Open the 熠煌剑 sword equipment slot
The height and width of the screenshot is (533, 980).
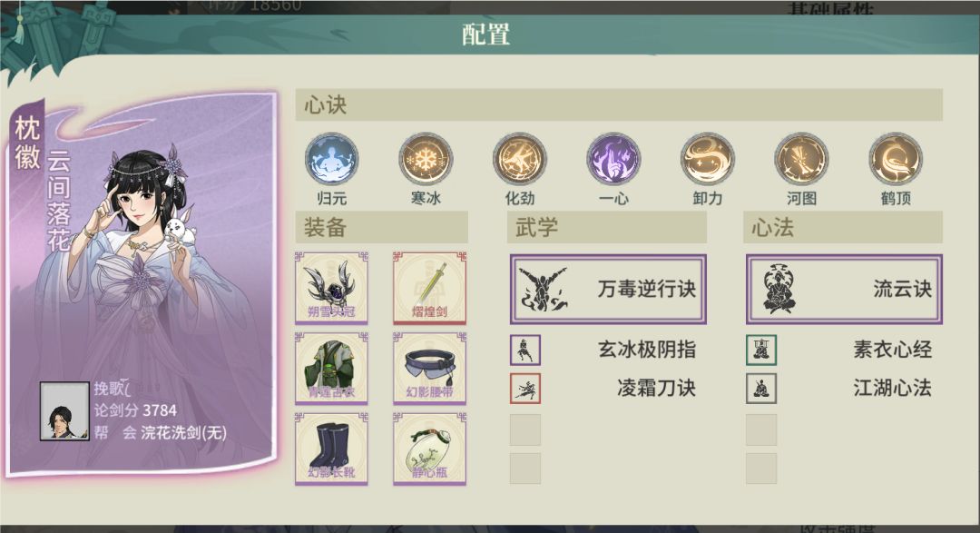coord(429,288)
